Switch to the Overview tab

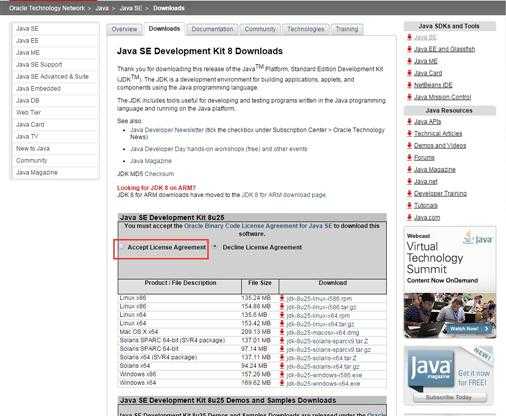click(x=124, y=29)
